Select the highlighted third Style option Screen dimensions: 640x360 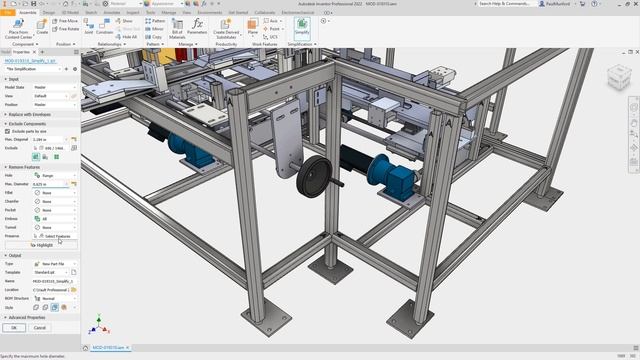tap(55, 307)
